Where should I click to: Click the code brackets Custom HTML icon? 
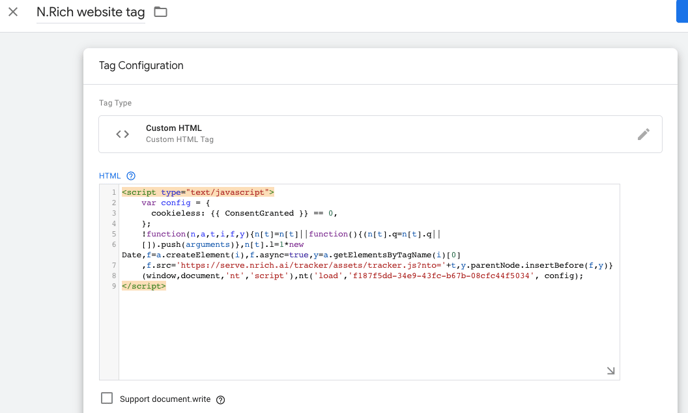click(122, 134)
